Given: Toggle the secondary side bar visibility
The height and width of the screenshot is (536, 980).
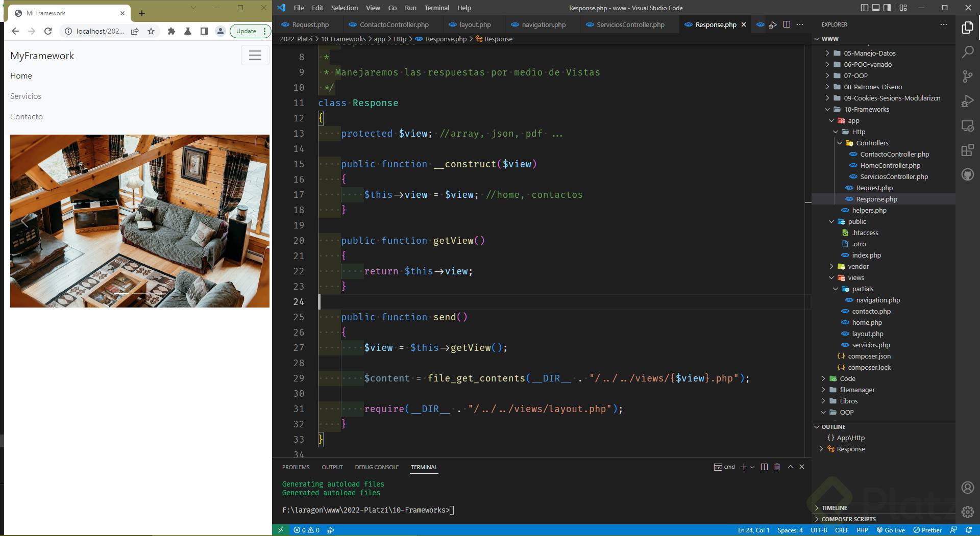Looking at the screenshot, I should point(887,8).
